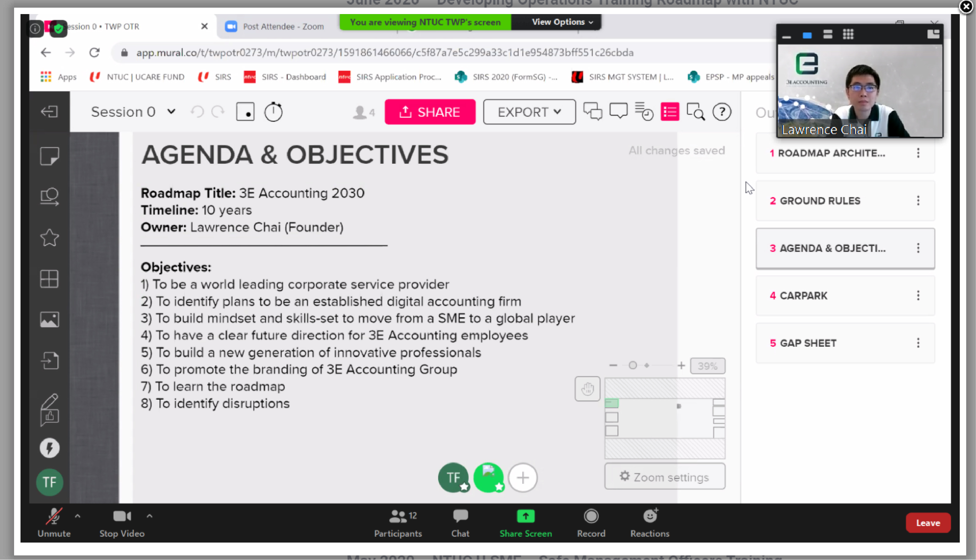Viewport: 976px width, 560px height.
Task: Click the exit mural arrow icon in sidebar
Action: pyautogui.click(x=49, y=111)
